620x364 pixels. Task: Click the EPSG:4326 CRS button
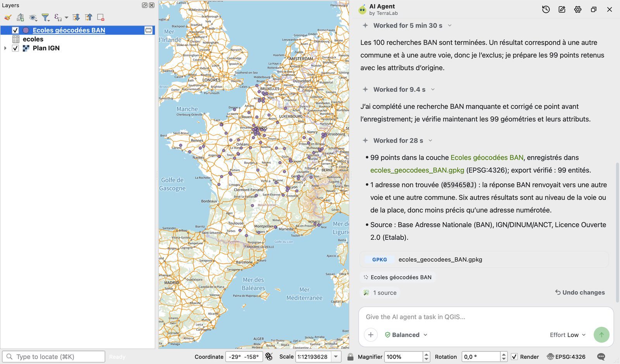(x=566, y=357)
